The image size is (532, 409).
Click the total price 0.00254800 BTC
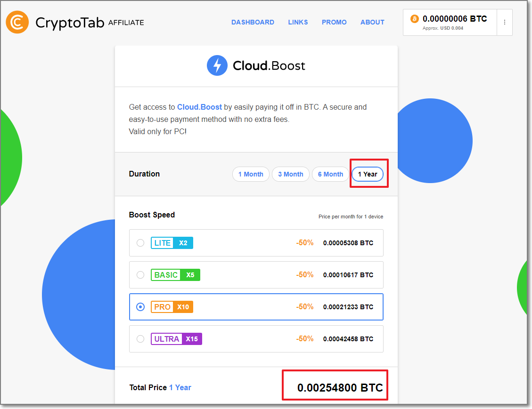pyautogui.click(x=340, y=388)
